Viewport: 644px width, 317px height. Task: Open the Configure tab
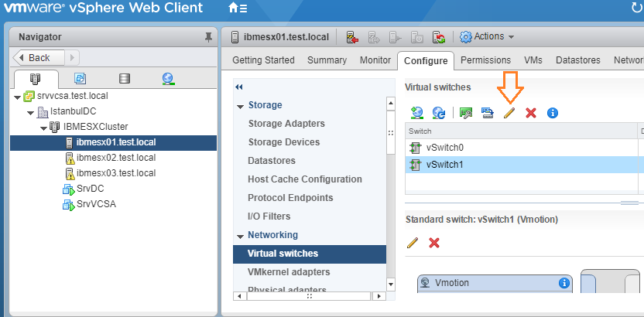[x=426, y=60]
